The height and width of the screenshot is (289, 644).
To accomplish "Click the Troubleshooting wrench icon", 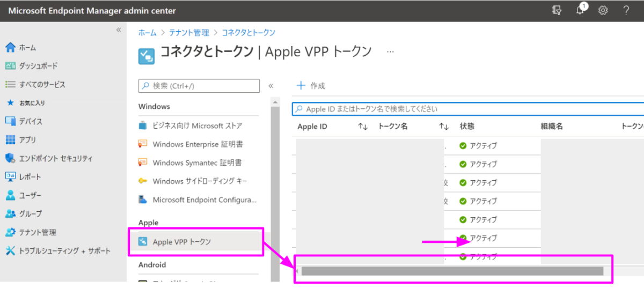I will [10, 250].
